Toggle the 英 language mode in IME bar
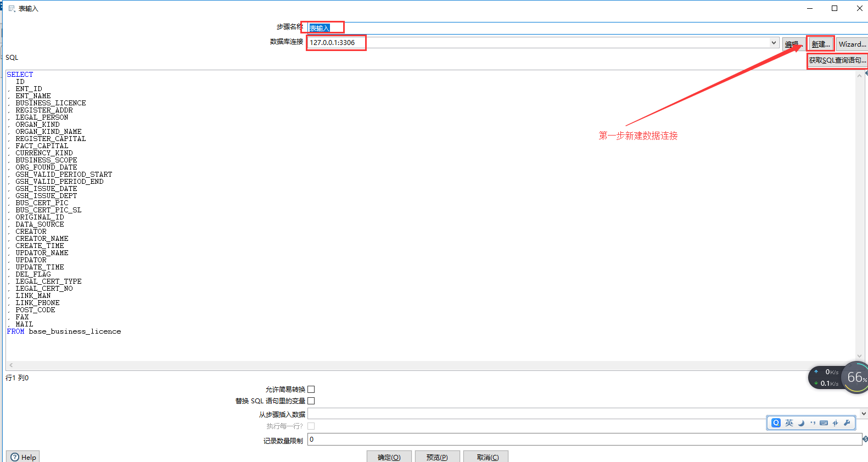This screenshot has height=462, width=868. point(789,423)
